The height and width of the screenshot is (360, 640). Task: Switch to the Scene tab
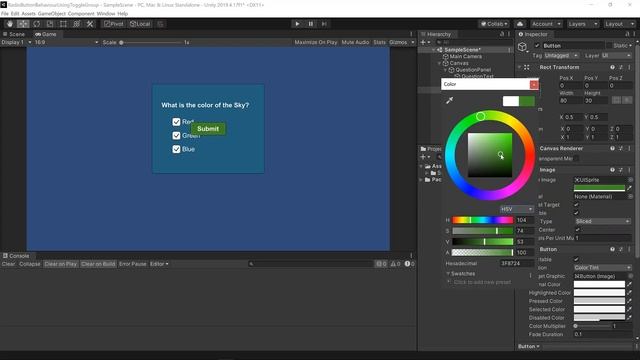[14, 34]
